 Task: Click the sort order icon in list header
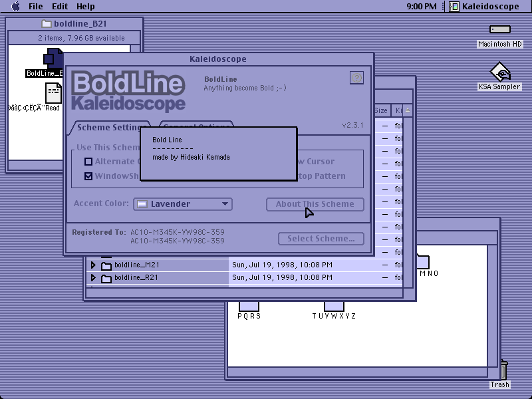408,110
